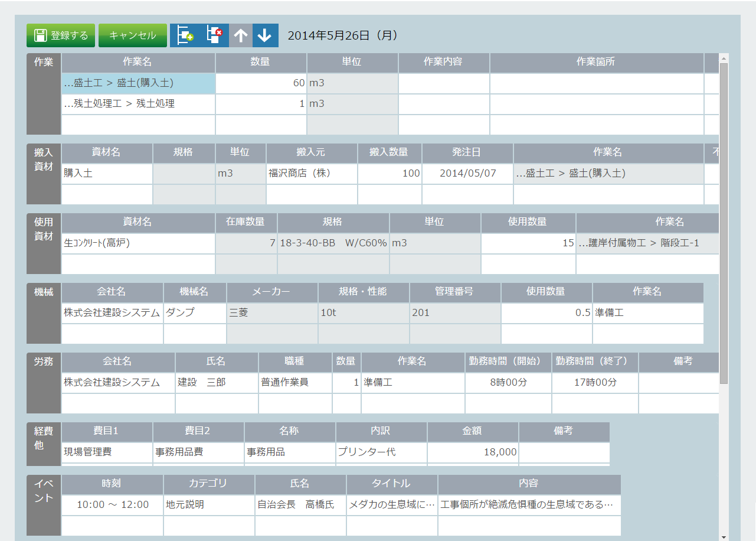Click the move down arrow icon
The image size is (756, 541).
pos(265,35)
